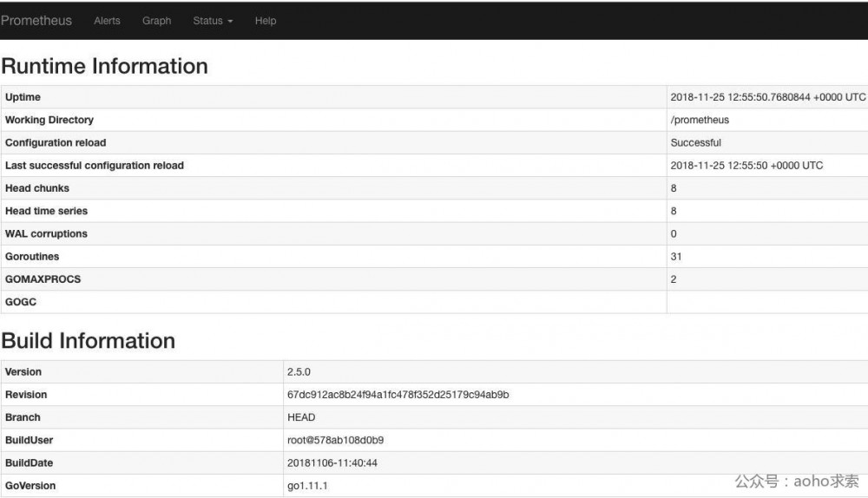The width and height of the screenshot is (868, 498).
Task: Click the Revision row label
Action: point(26,395)
